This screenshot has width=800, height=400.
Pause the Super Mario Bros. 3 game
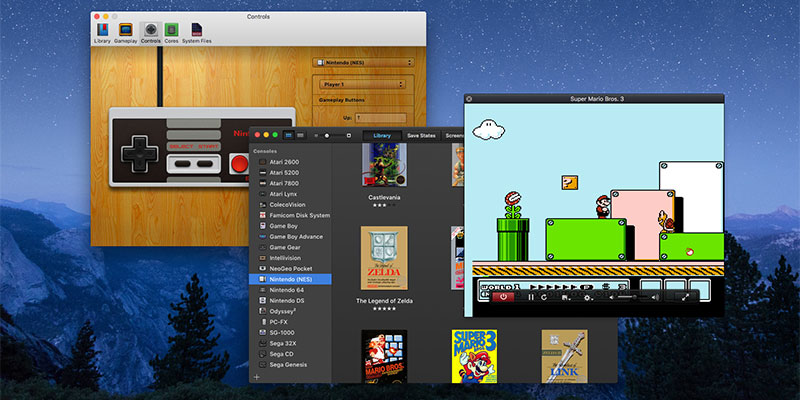tap(531, 296)
